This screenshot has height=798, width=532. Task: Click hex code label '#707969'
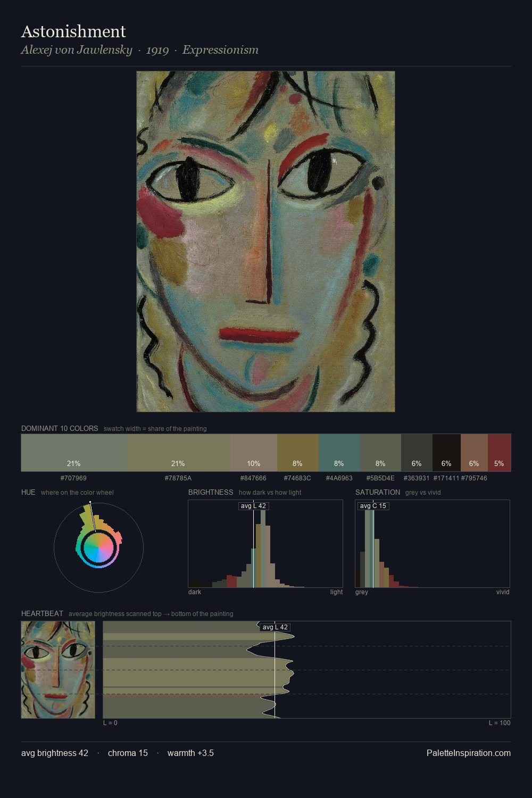[x=73, y=478]
